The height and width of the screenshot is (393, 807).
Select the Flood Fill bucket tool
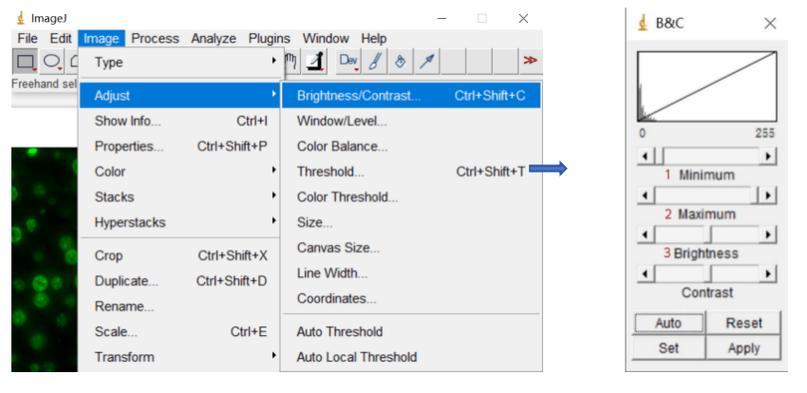[x=401, y=62]
